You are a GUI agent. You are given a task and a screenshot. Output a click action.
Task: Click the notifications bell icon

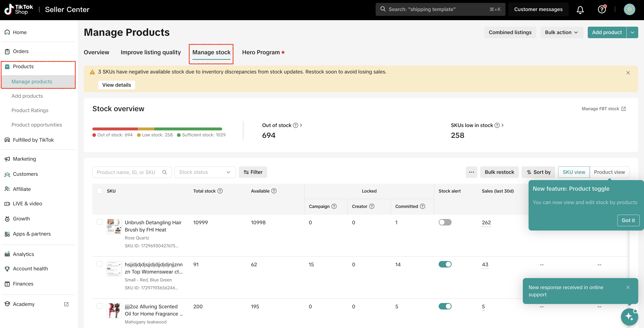pos(580,10)
